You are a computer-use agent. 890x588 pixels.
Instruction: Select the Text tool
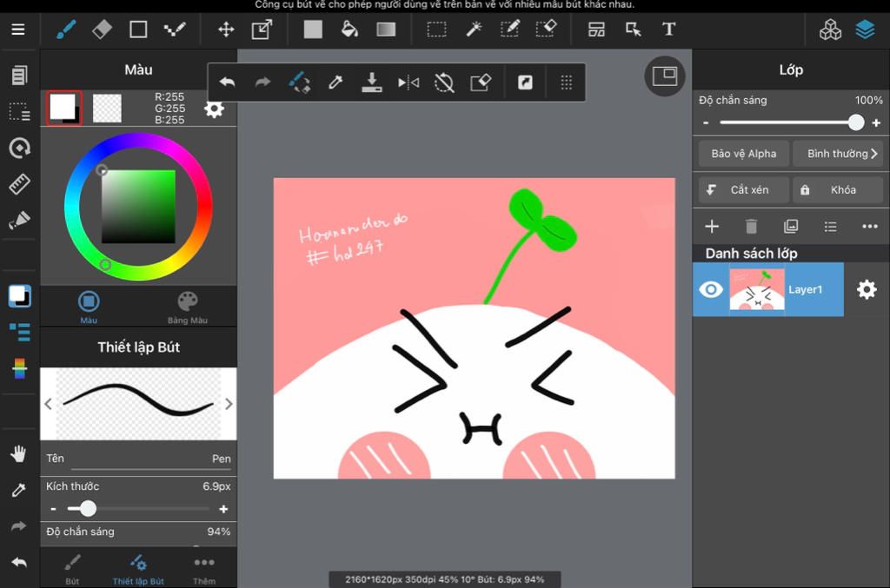click(x=668, y=30)
